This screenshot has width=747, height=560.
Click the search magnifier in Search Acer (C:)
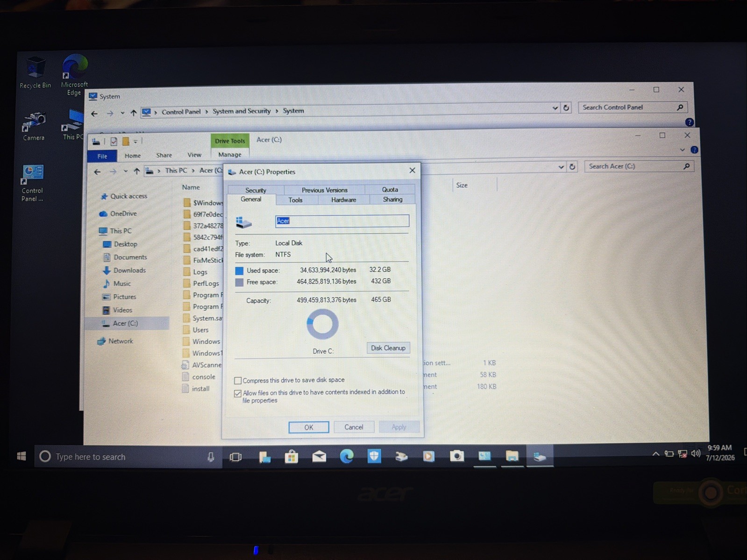coord(686,166)
